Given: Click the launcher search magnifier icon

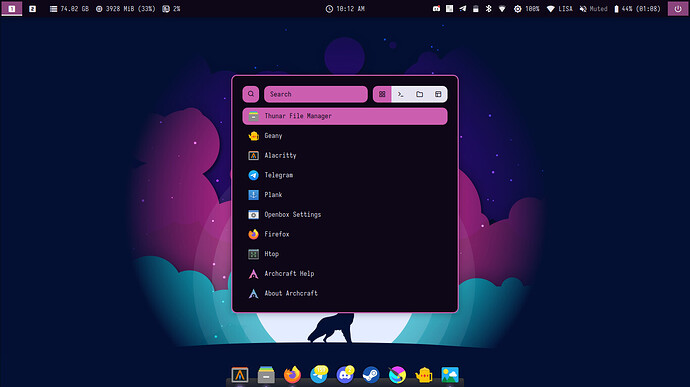Looking at the screenshot, I should click(x=251, y=94).
